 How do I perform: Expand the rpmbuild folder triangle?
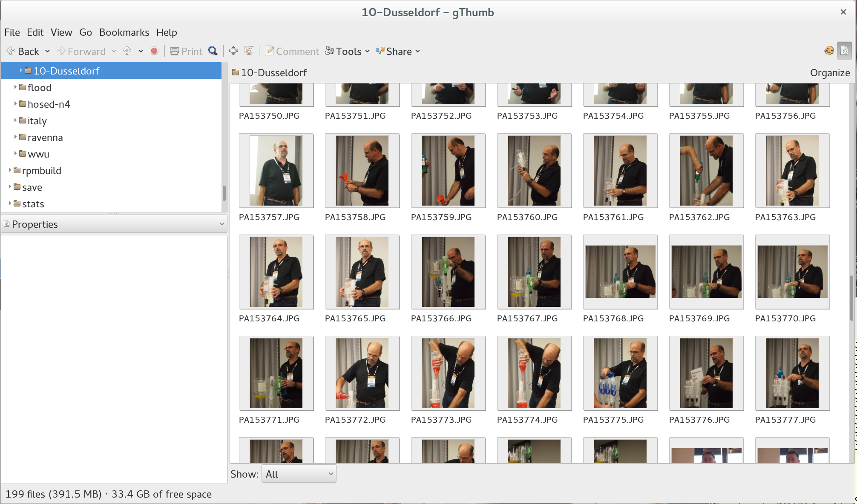click(10, 170)
